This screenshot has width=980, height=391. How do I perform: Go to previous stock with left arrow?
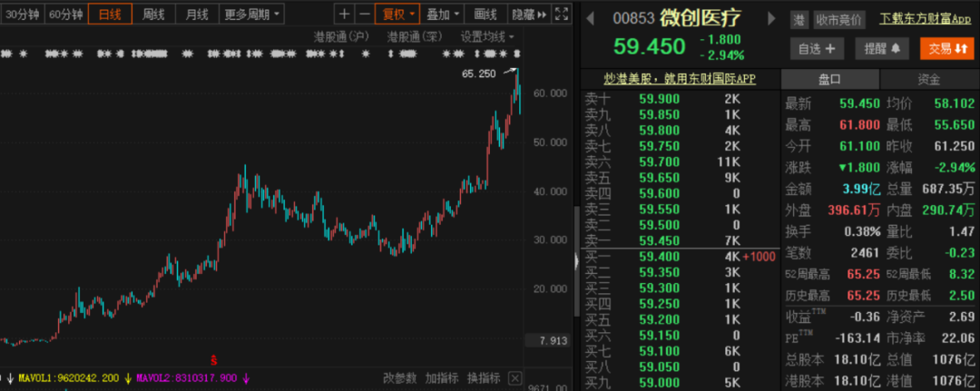click(x=590, y=19)
